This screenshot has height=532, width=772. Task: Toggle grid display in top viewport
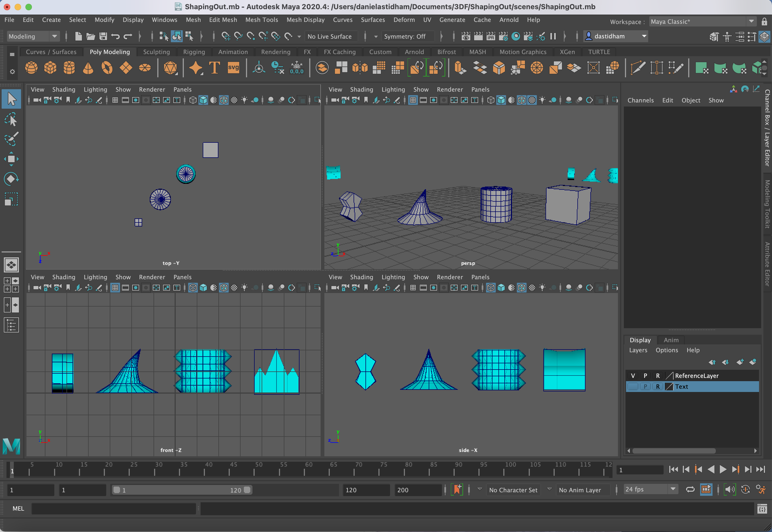tap(115, 100)
